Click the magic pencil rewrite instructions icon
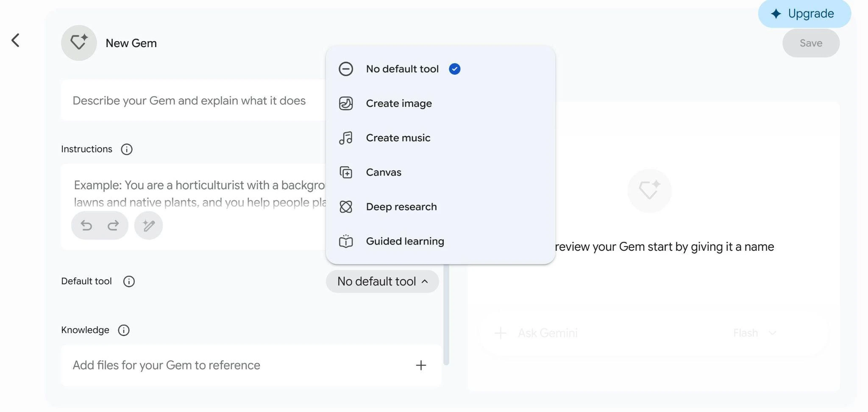The width and height of the screenshot is (868, 412). (148, 225)
